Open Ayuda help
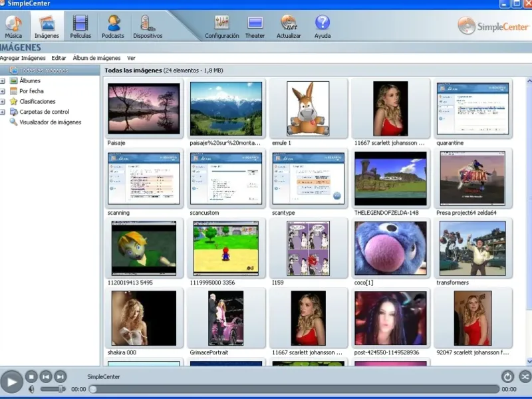 pyautogui.click(x=322, y=27)
